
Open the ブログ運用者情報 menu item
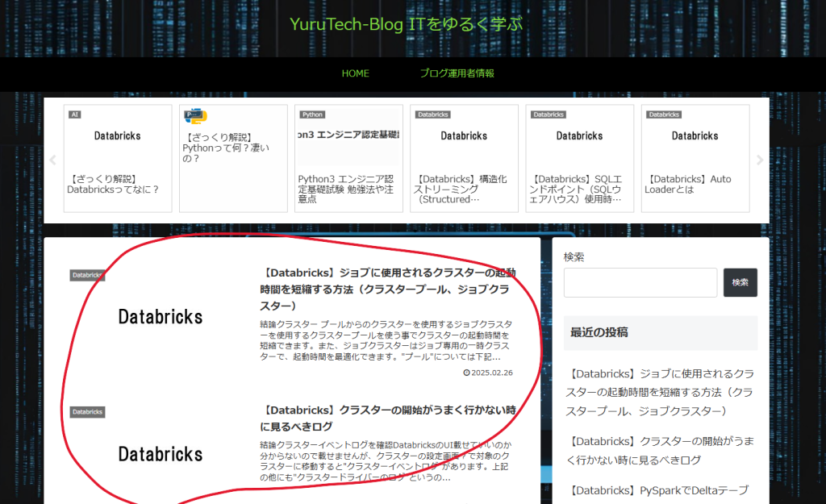point(457,73)
